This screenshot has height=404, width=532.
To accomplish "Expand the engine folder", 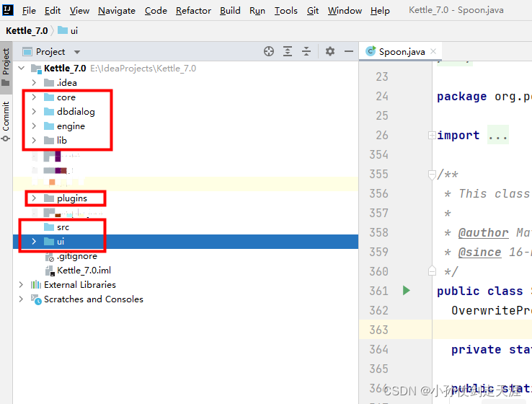I will pos(34,126).
